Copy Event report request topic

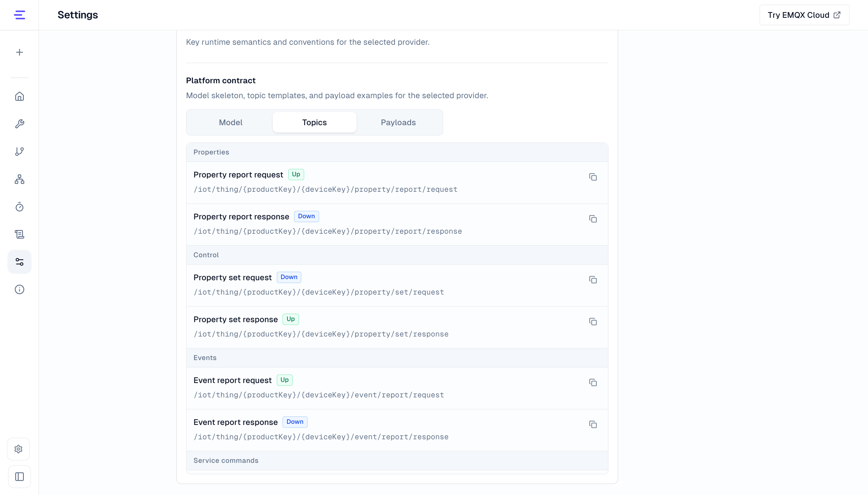[593, 382]
